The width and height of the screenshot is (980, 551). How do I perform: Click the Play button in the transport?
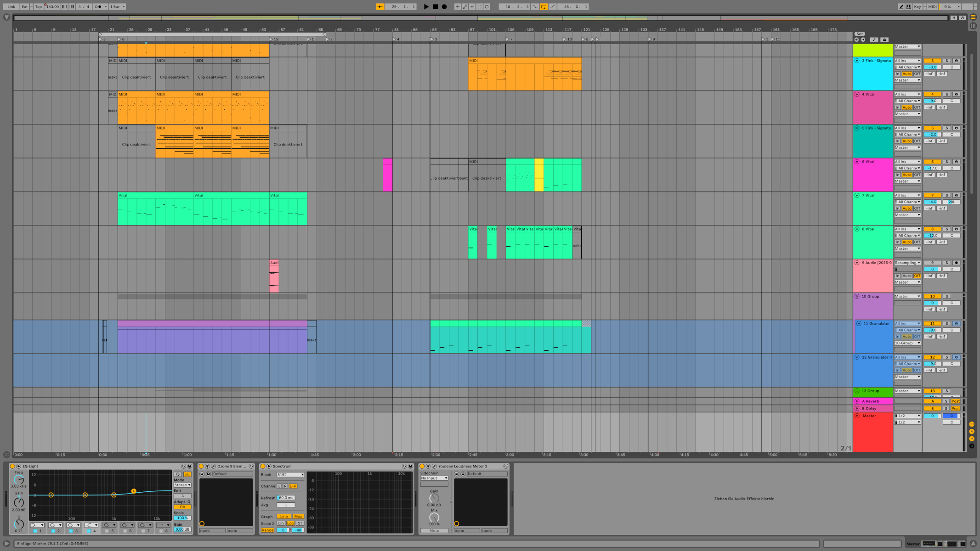(426, 6)
